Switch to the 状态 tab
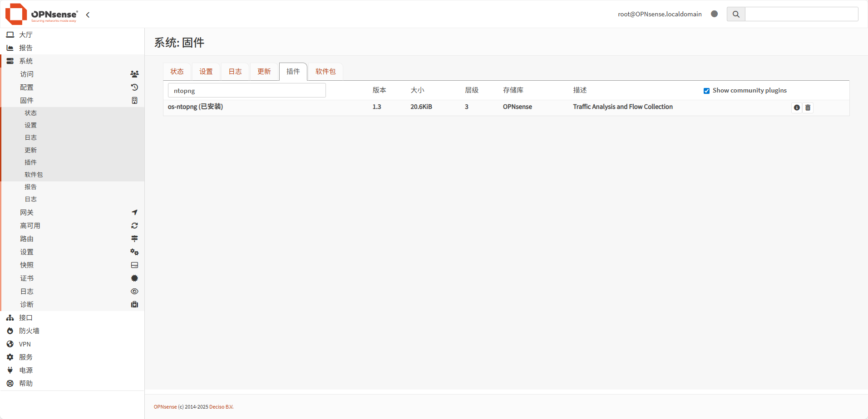 click(177, 72)
